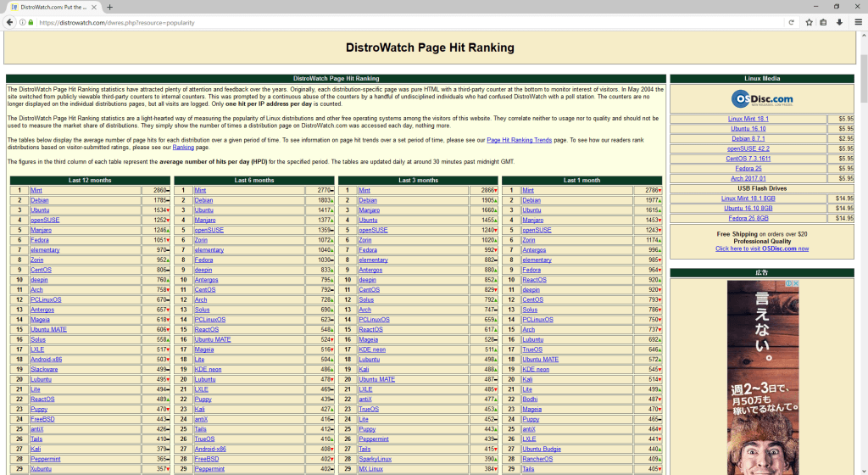Click the OSDisc.com logo
The height and width of the screenshot is (475, 868).
762,99
